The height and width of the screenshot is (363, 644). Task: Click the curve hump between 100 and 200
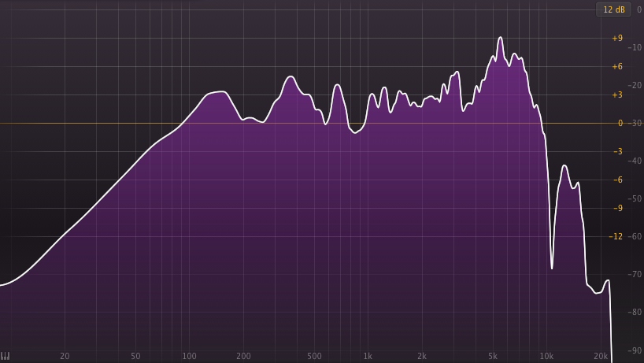point(217,93)
